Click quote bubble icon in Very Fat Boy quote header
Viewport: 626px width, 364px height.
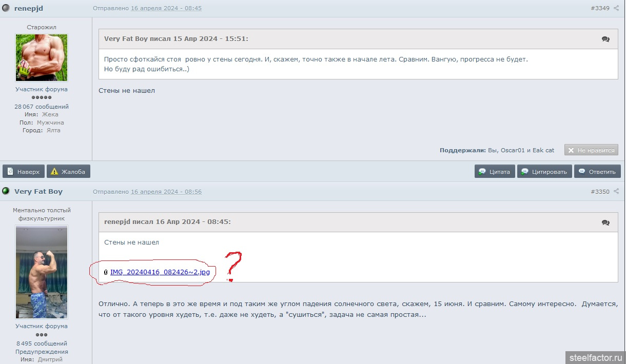(x=605, y=39)
